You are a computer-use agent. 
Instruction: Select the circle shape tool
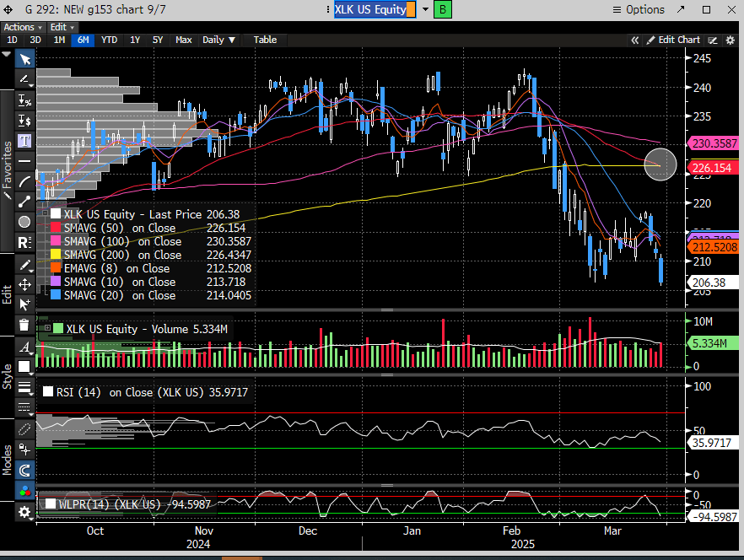[24, 222]
